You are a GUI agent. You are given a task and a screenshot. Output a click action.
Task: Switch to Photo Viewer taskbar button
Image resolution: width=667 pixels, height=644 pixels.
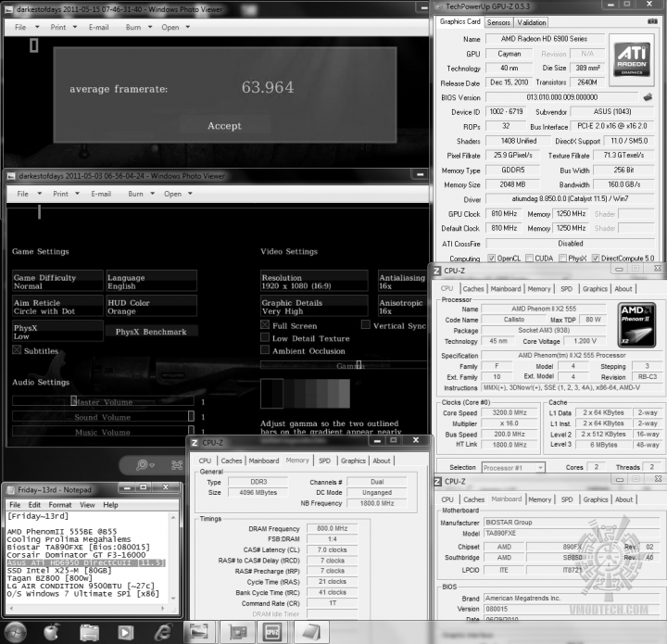tap(199, 632)
